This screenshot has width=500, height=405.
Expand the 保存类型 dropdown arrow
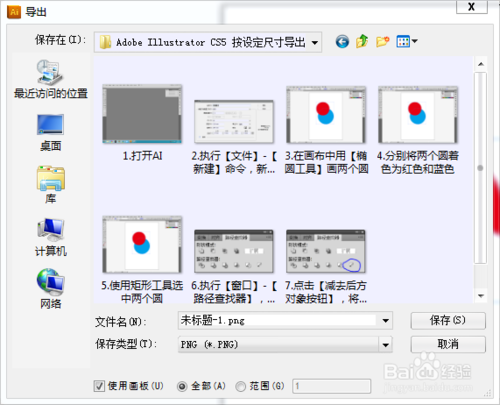coord(385,345)
